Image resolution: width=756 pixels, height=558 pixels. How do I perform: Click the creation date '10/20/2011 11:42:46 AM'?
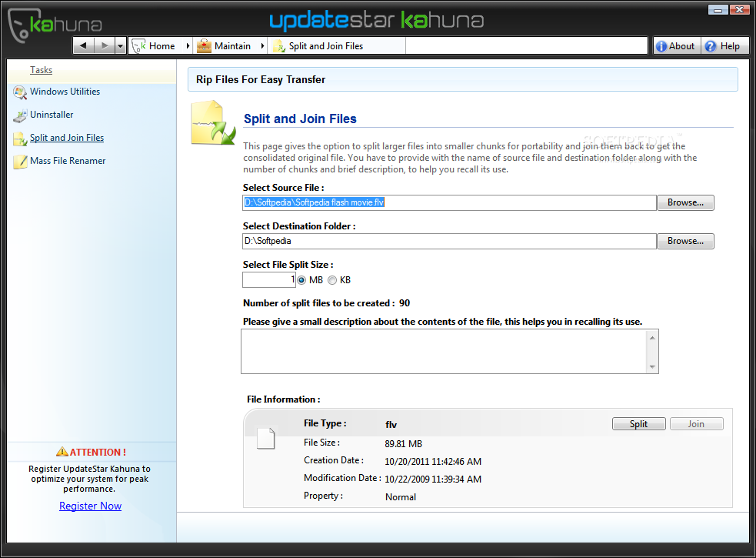[433, 462]
